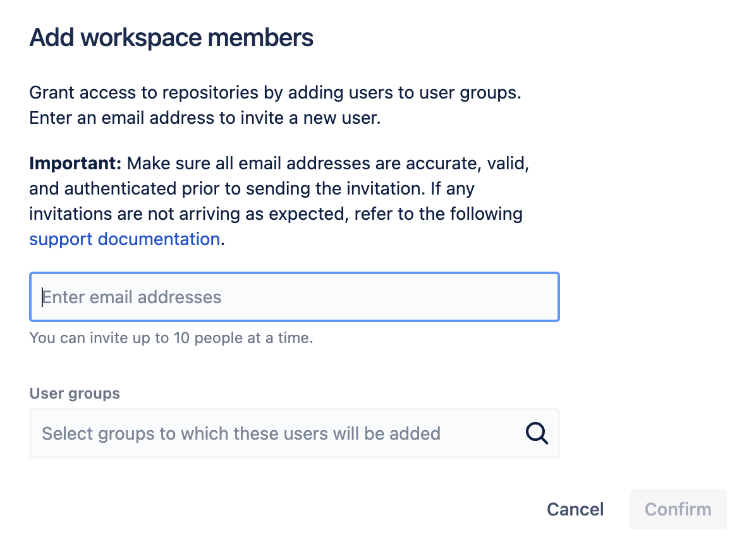Click the bold Important: label
The height and width of the screenshot is (542, 756).
tap(75, 164)
